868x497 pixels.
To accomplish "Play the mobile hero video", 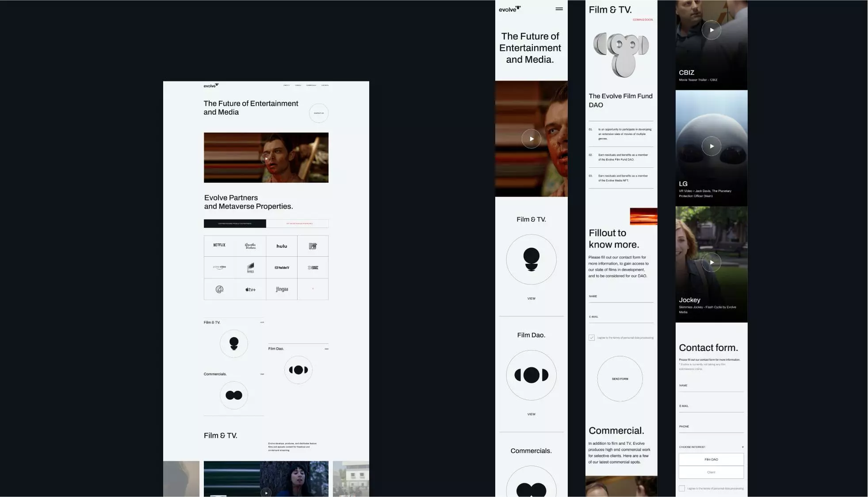I will [531, 139].
